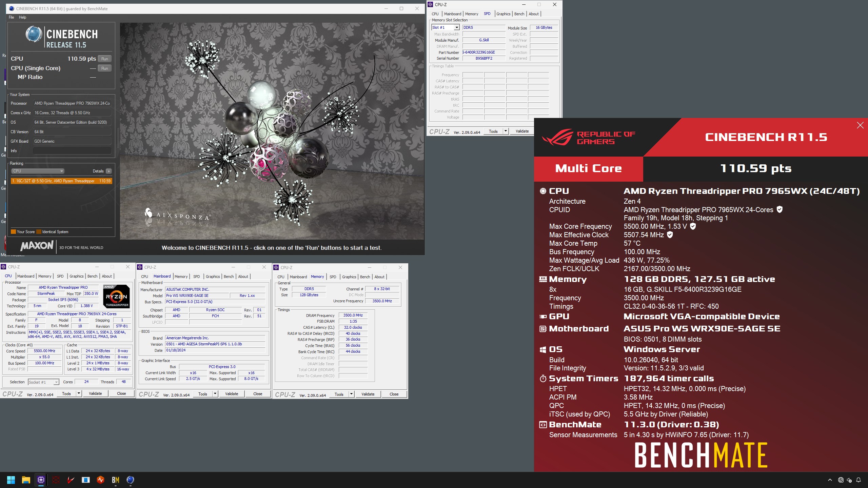Expand Tools arrow in CPU-Z SPD window
The height and width of the screenshot is (488, 868).
pos(506,131)
